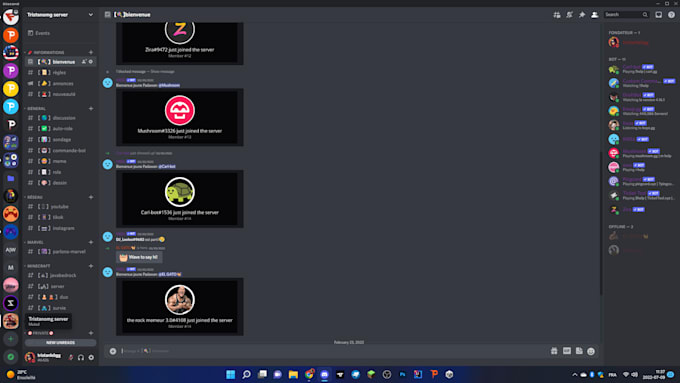Collapse the RÉSEAU category
Screen dimensions: 680x383
pos(34,197)
